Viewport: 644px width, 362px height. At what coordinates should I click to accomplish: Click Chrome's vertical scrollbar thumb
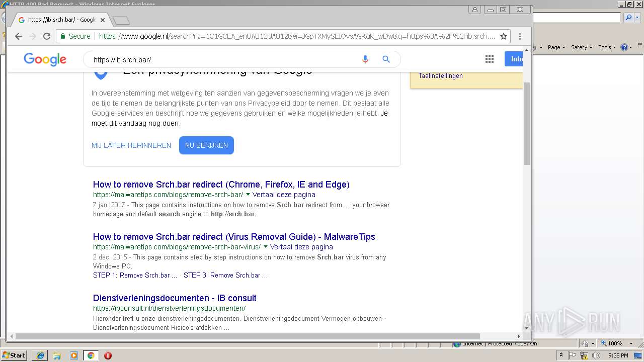(527, 123)
